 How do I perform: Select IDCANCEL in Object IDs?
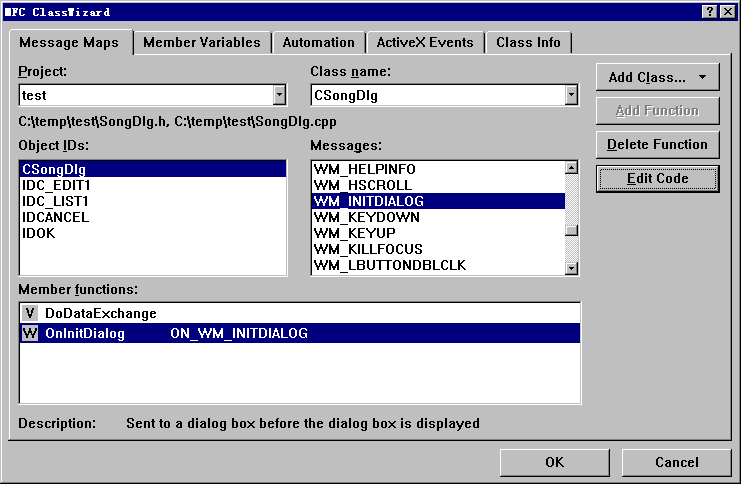[153, 217]
